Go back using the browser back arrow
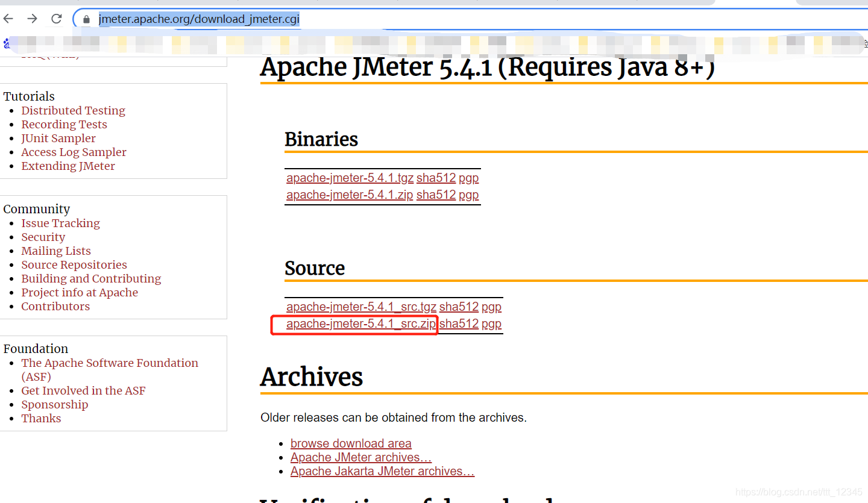Screen dimensions: 868x503 pos(8,19)
